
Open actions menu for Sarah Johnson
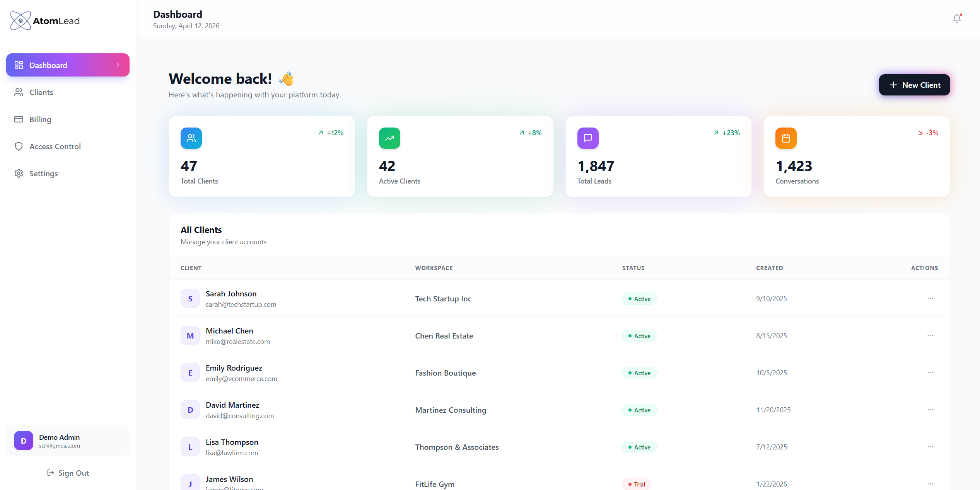[930, 298]
